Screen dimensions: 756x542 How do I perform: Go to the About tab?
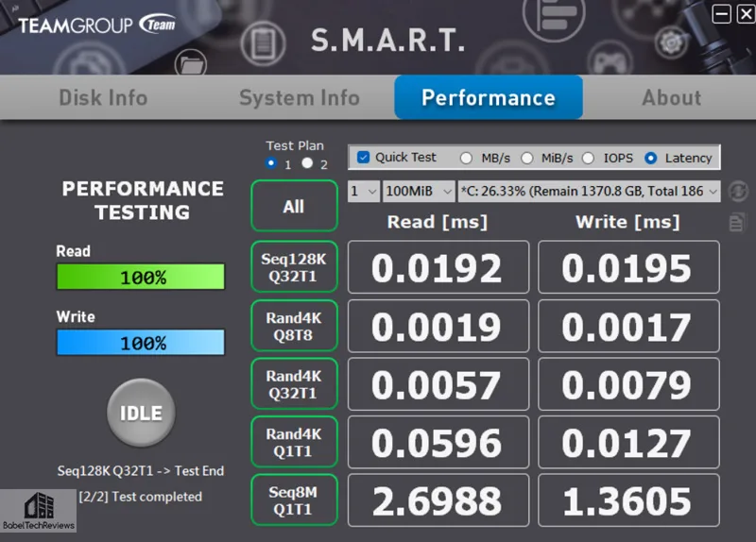(672, 98)
